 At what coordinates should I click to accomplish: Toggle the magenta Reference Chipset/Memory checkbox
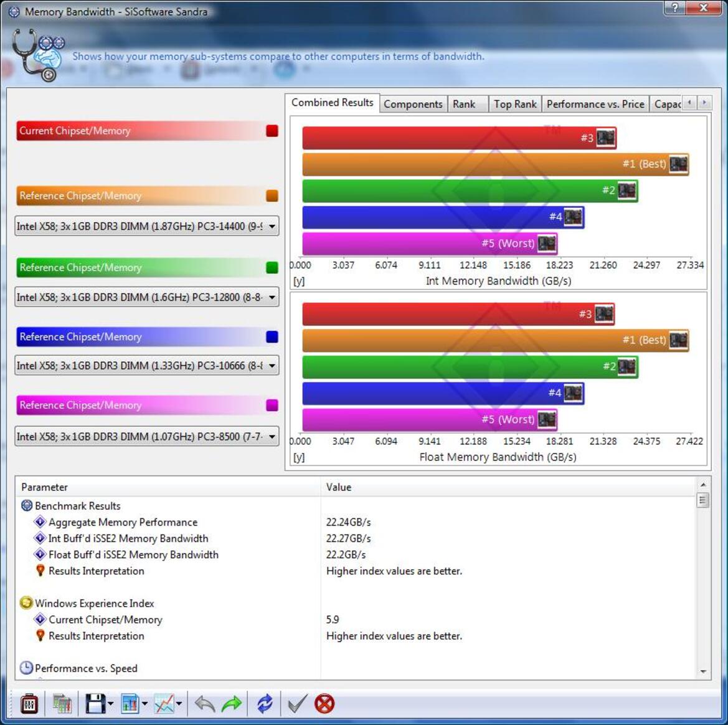click(272, 405)
